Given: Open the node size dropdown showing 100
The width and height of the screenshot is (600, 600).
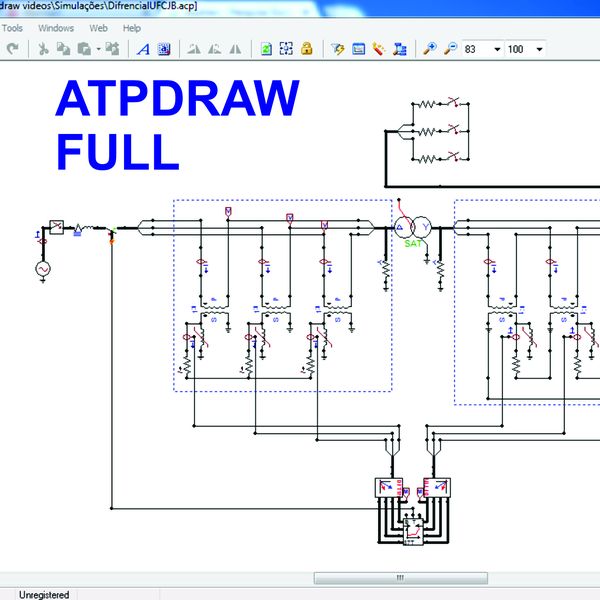Looking at the screenshot, I should pos(539,49).
